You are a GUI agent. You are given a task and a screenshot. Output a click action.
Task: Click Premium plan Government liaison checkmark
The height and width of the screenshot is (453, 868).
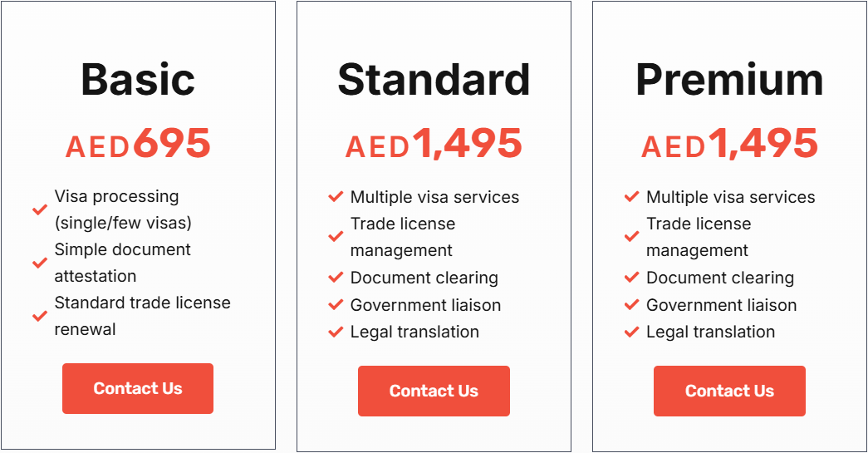tap(631, 305)
